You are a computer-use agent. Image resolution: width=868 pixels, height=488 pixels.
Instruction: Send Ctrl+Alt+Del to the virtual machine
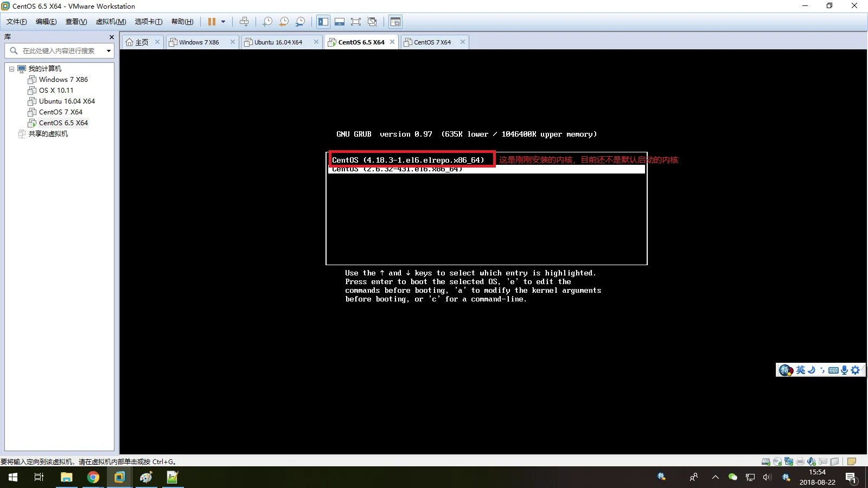tap(244, 22)
